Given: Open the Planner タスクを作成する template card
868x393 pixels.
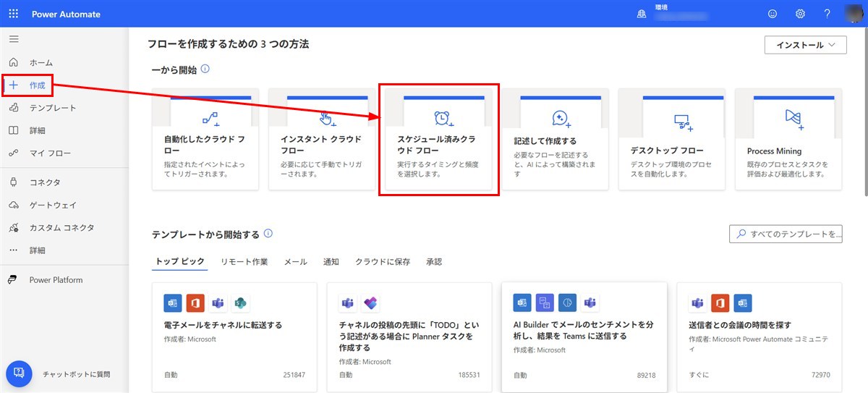Looking at the screenshot, I should 409,337.
